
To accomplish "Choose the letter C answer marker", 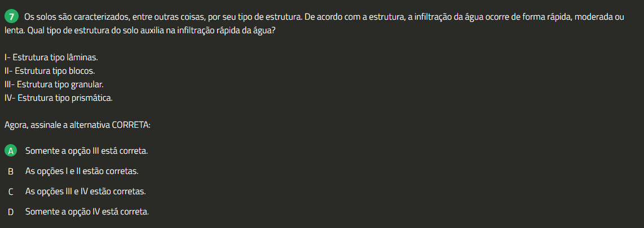I will 11,191.
